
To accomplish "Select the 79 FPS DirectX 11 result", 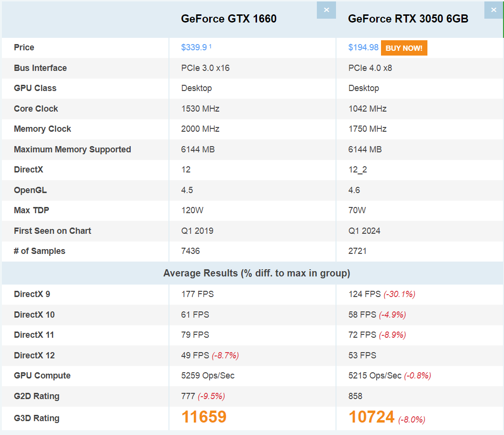I will click(x=195, y=335).
